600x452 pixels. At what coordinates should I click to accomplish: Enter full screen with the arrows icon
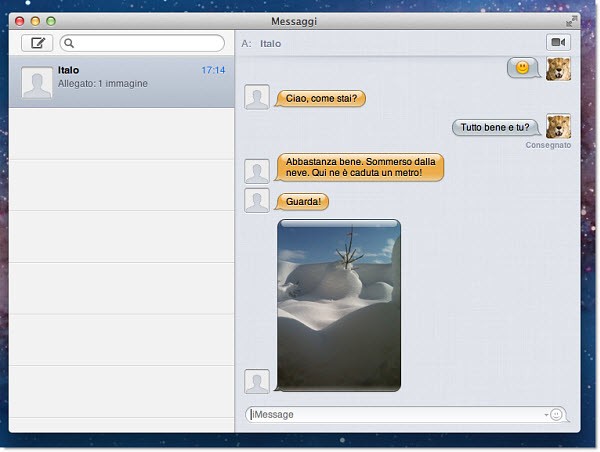click(x=571, y=21)
